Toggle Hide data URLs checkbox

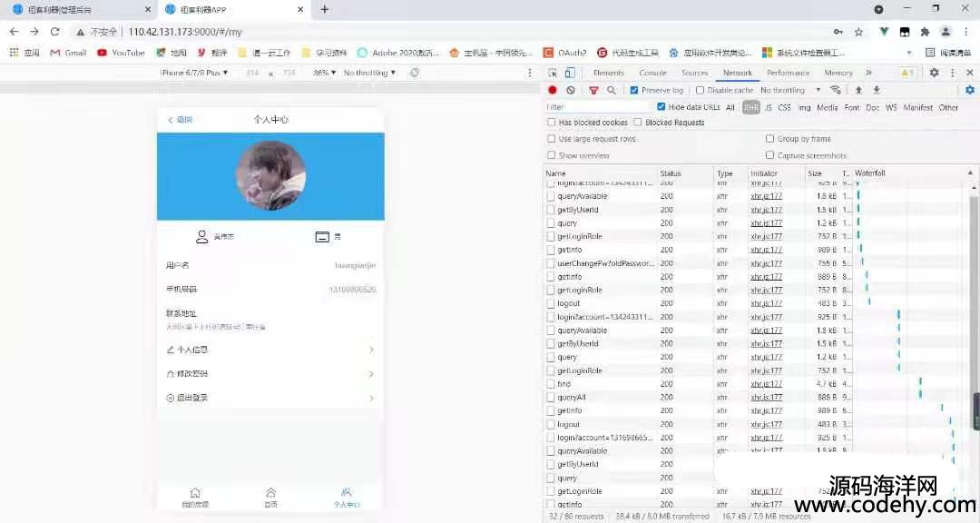point(661,107)
